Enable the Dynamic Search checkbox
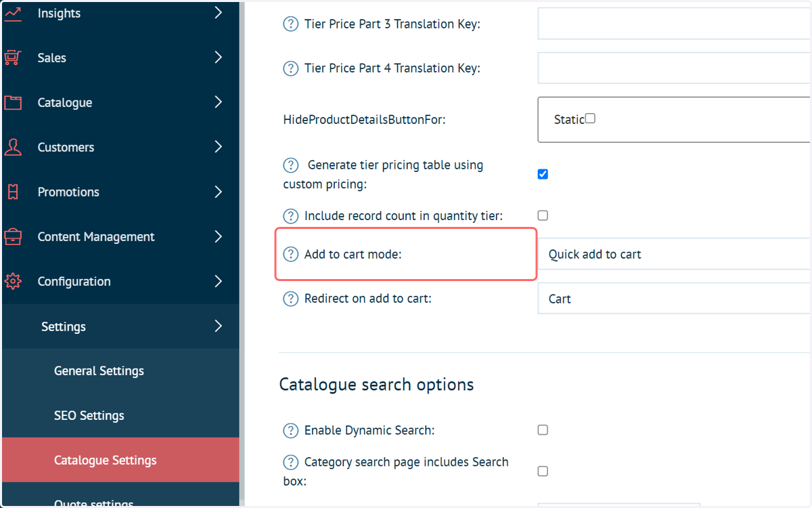 coord(543,430)
